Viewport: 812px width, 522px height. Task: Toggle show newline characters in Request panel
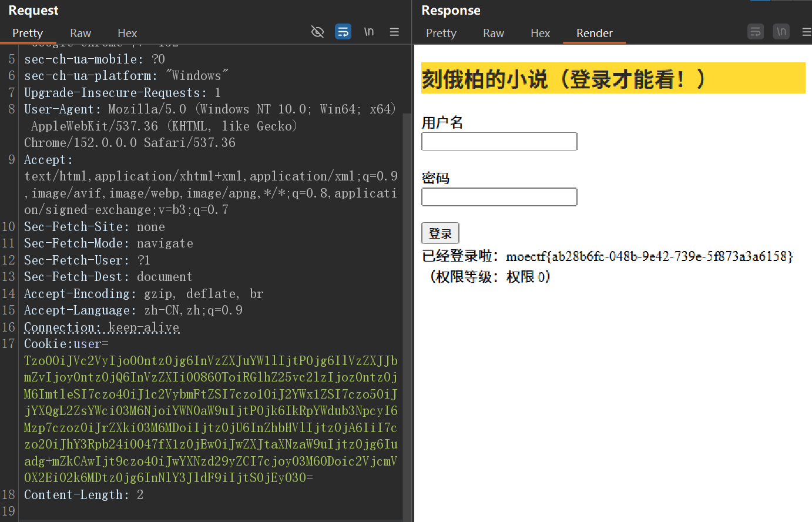click(369, 32)
